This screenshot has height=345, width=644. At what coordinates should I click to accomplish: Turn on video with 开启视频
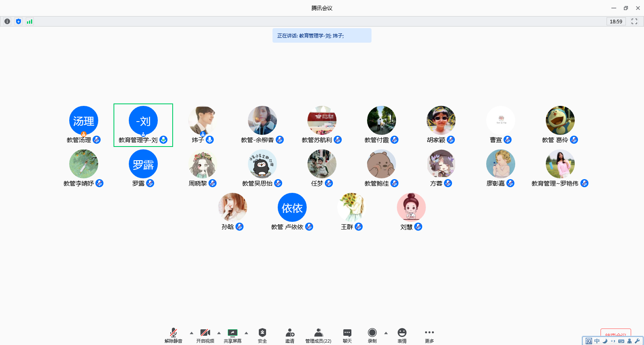(205, 335)
